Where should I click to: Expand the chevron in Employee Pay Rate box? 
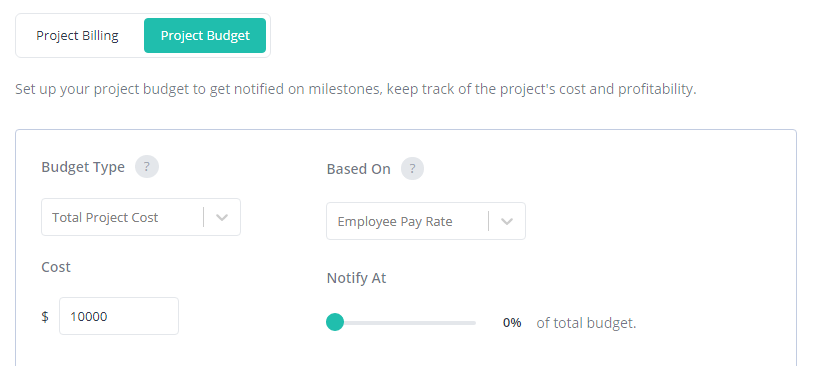(x=507, y=221)
